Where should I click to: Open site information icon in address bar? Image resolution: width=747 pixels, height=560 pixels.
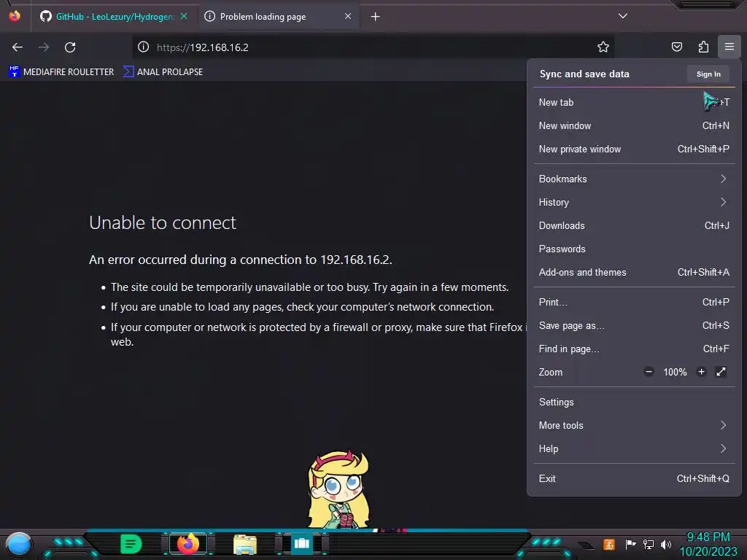(x=144, y=47)
